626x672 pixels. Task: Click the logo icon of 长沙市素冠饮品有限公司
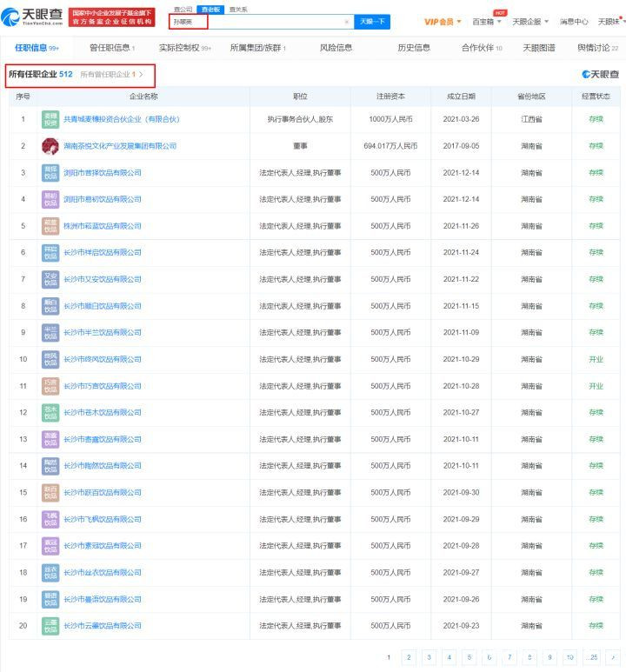[x=50, y=546]
